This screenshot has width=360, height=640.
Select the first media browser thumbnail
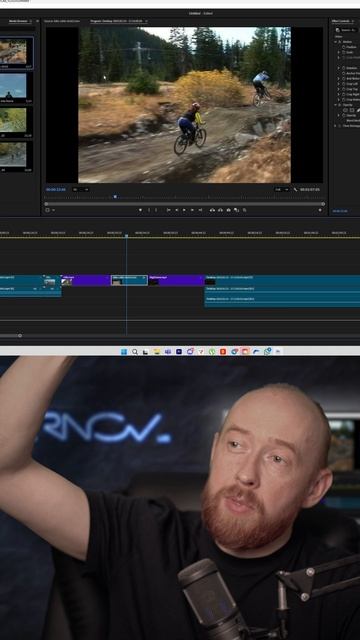[x=13, y=53]
